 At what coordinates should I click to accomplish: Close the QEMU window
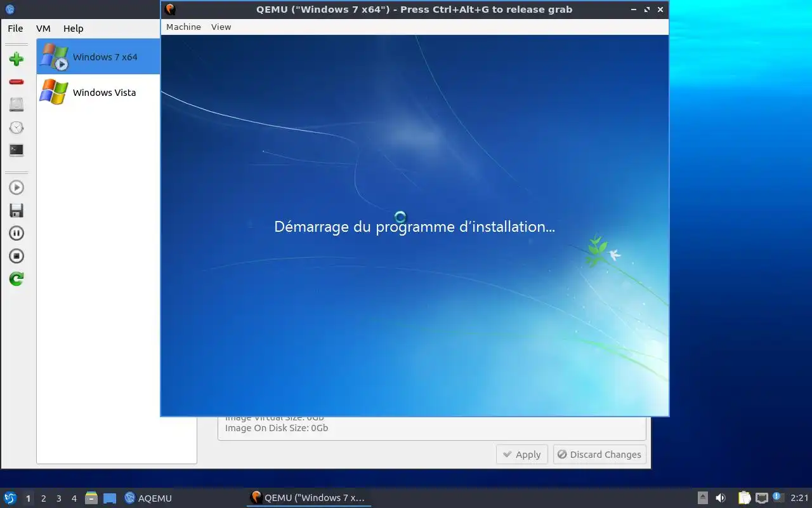(660, 10)
